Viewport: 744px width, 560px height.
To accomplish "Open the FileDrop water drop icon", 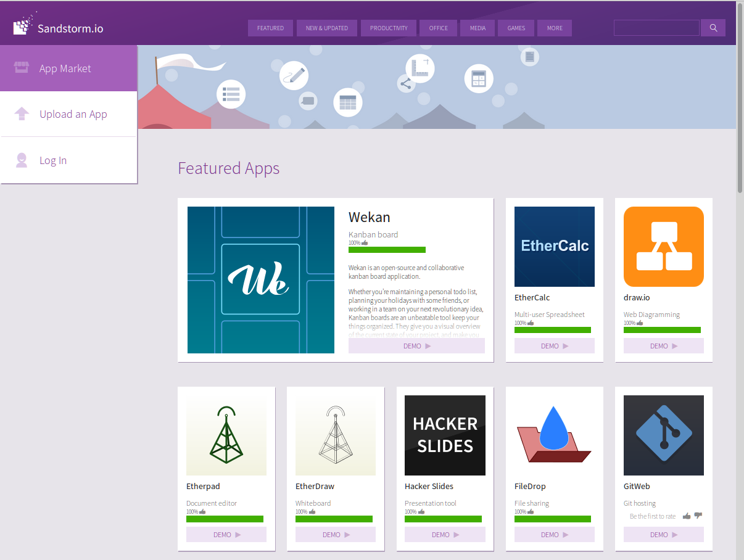I will click(x=554, y=435).
